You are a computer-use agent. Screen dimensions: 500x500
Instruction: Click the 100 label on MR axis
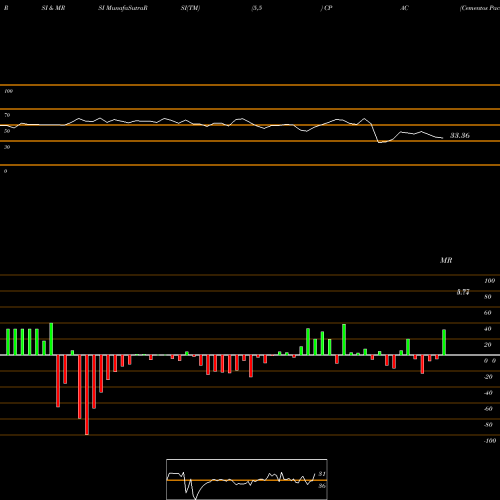coord(490,281)
